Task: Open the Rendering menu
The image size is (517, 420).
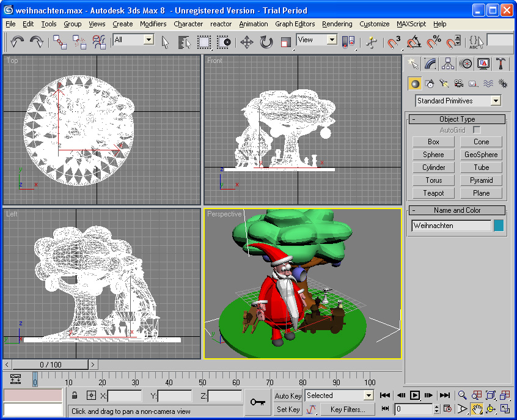Action: point(337,24)
